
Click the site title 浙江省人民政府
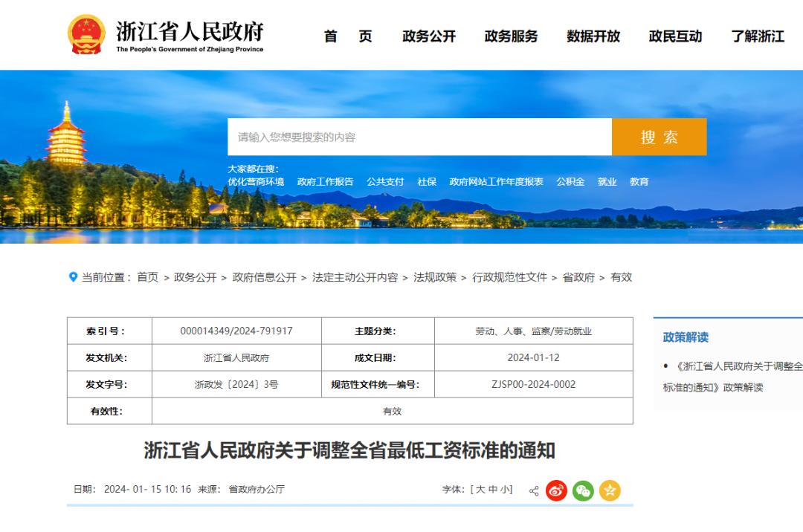pyautogui.click(x=190, y=31)
